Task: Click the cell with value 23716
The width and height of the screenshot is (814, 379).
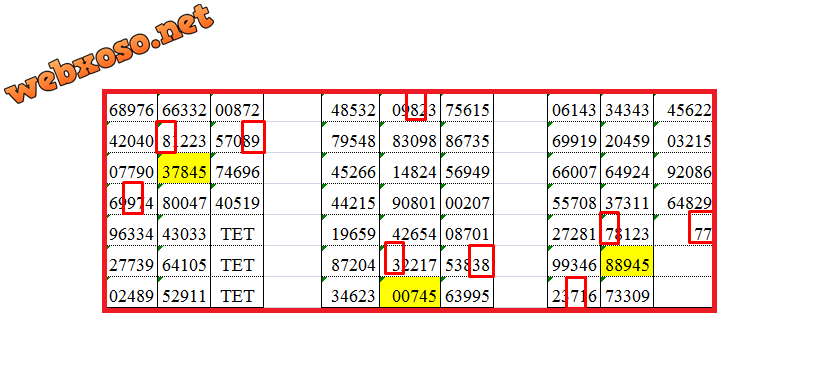Action: (574, 292)
